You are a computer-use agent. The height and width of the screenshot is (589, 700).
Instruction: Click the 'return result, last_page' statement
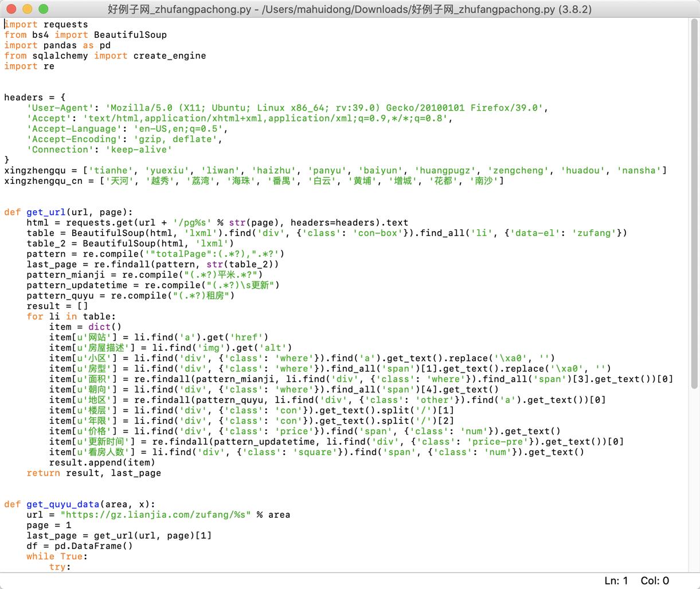[93, 473]
